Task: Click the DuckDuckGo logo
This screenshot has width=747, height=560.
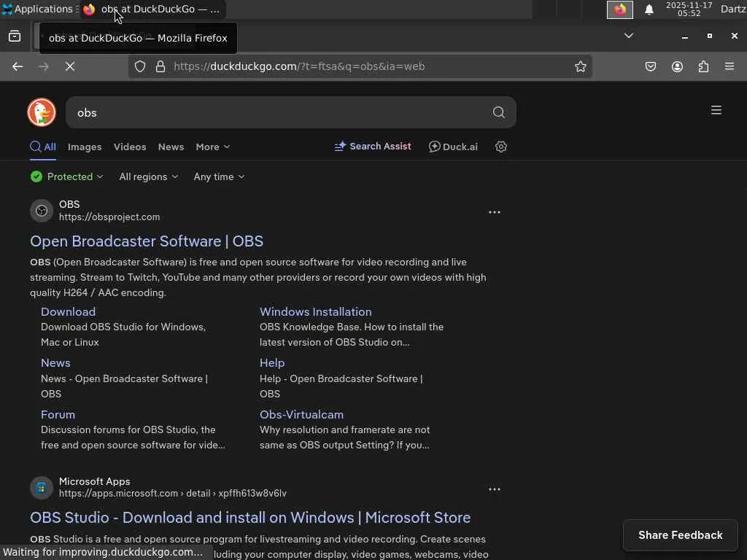Action: [42, 112]
